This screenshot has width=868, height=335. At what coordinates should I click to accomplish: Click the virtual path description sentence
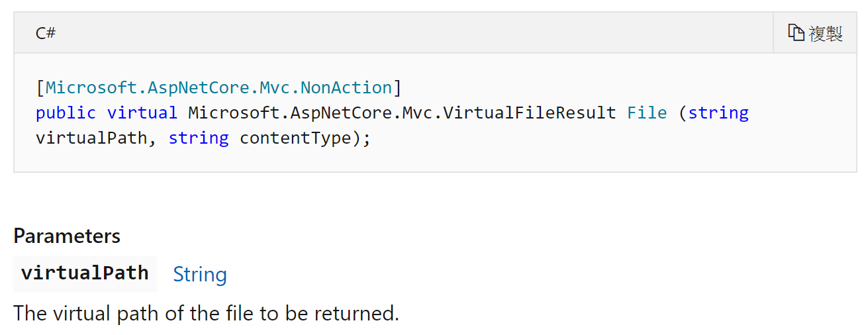point(207,313)
